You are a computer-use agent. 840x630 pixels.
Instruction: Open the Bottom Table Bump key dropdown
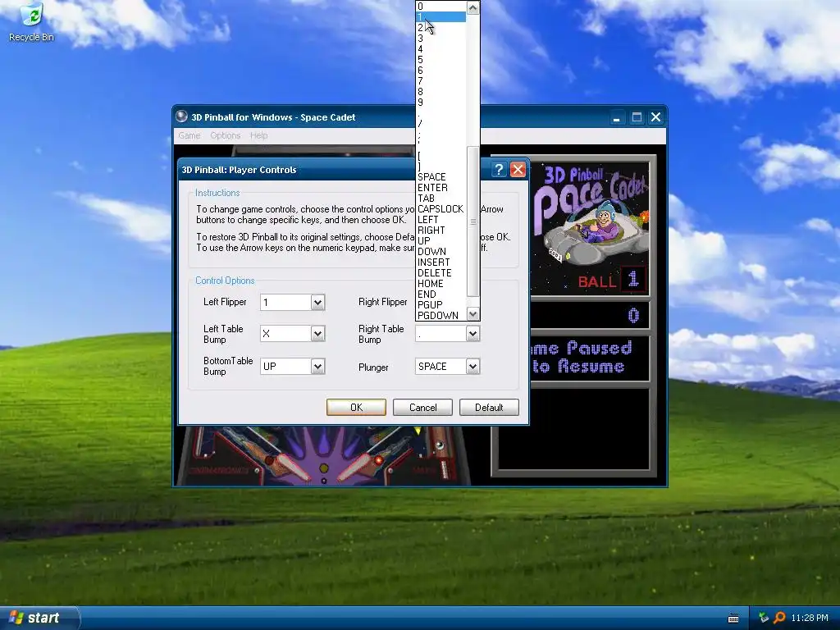point(317,367)
